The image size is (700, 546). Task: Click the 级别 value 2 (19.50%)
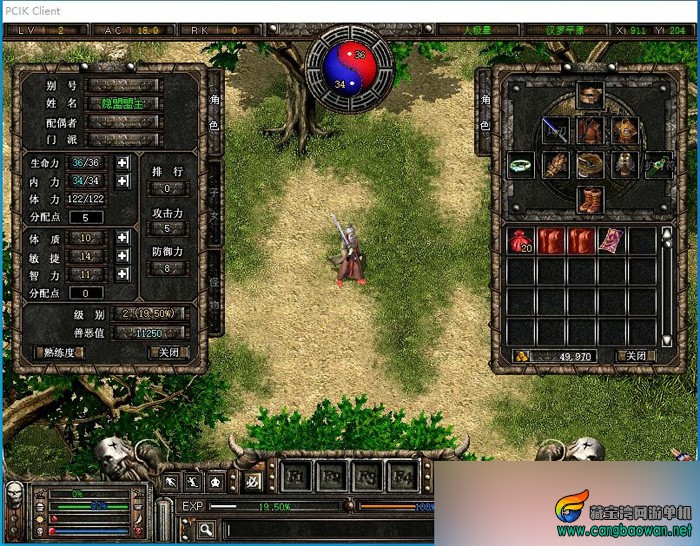tap(149, 314)
